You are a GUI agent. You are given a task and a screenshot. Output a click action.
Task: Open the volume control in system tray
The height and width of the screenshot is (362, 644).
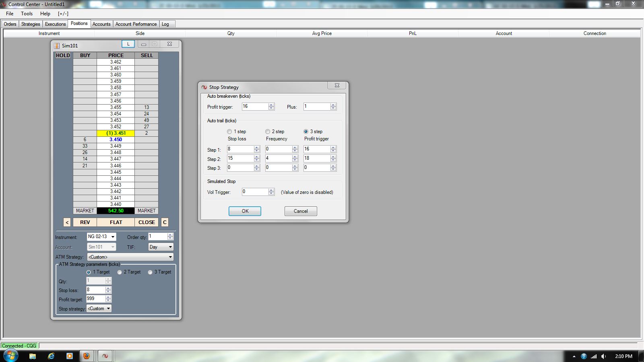603,356
